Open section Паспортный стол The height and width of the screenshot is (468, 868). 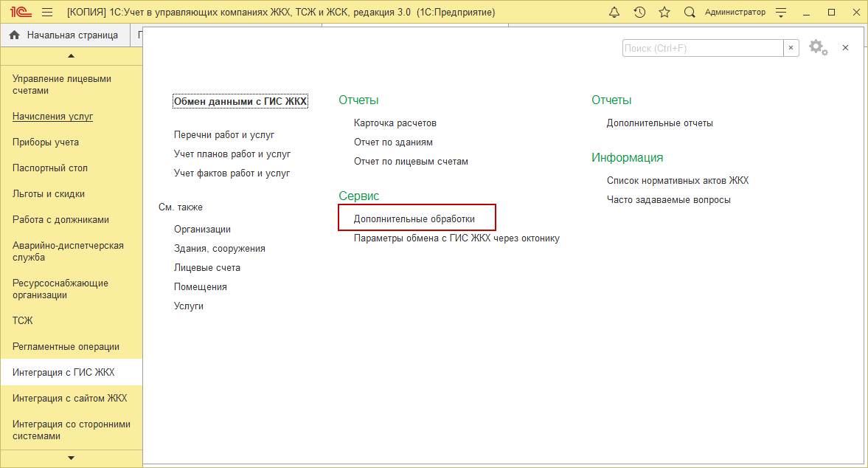[50, 168]
